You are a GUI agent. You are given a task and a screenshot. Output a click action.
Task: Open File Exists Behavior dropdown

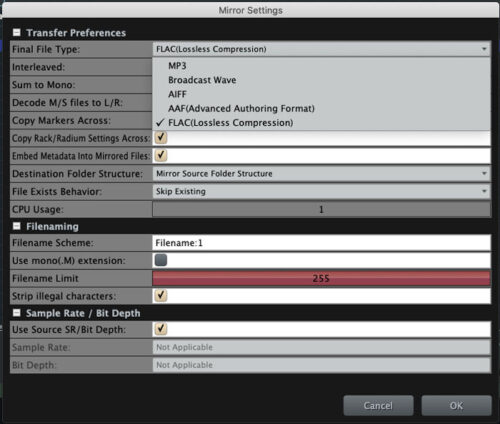click(321, 191)
